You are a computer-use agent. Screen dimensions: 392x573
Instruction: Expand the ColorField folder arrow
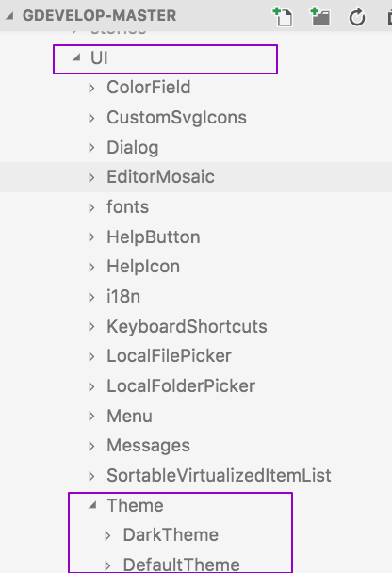coord(91,88)
